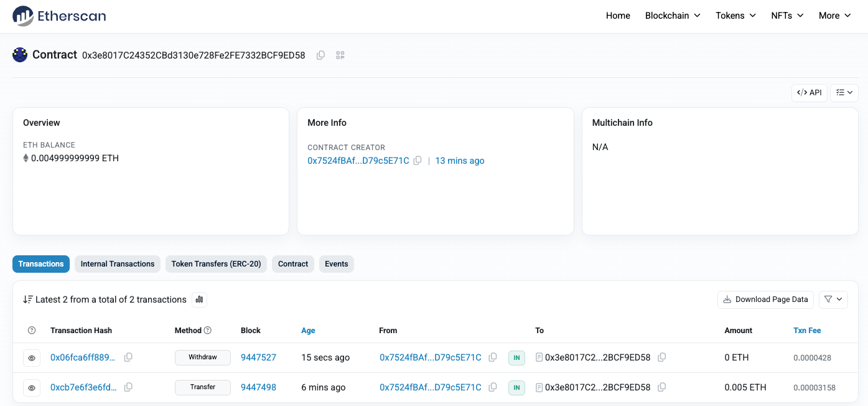
Task: Expand the More menu
Action: click(835, 16)
